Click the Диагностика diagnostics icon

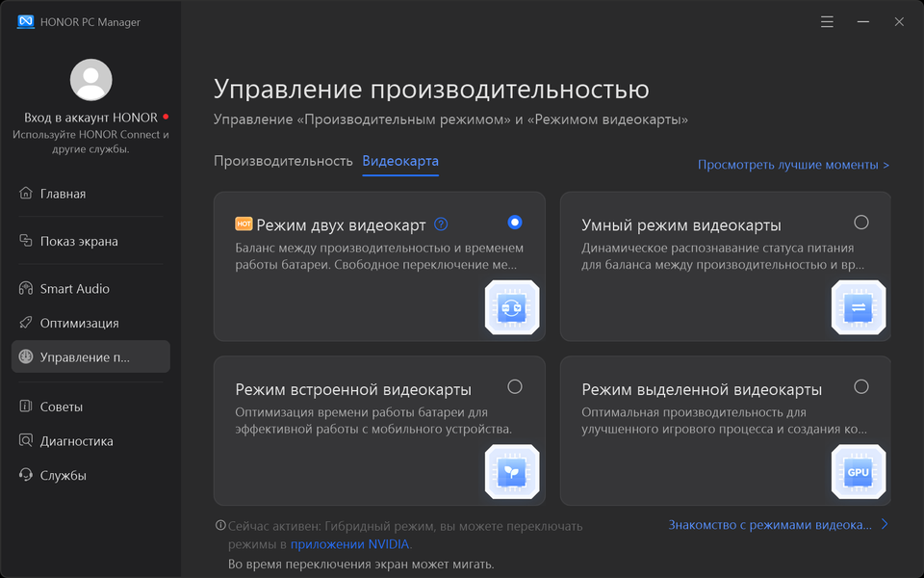[25, 440]
